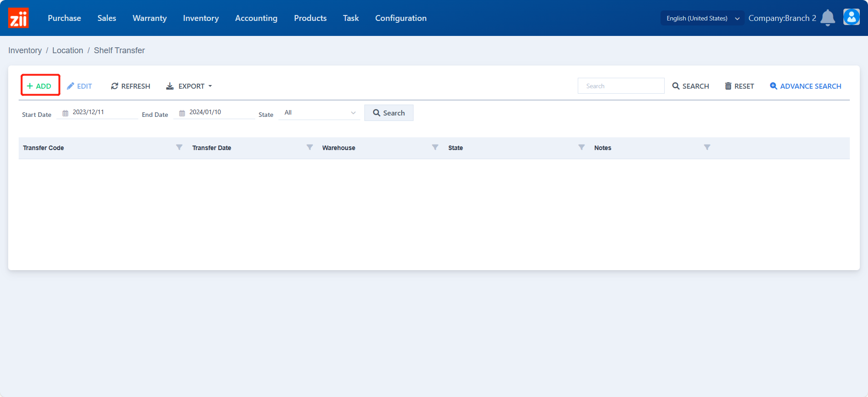Go to the Location breadcrumb
Image resolution: width=868 pixels, height=397 pixels.
68,50
